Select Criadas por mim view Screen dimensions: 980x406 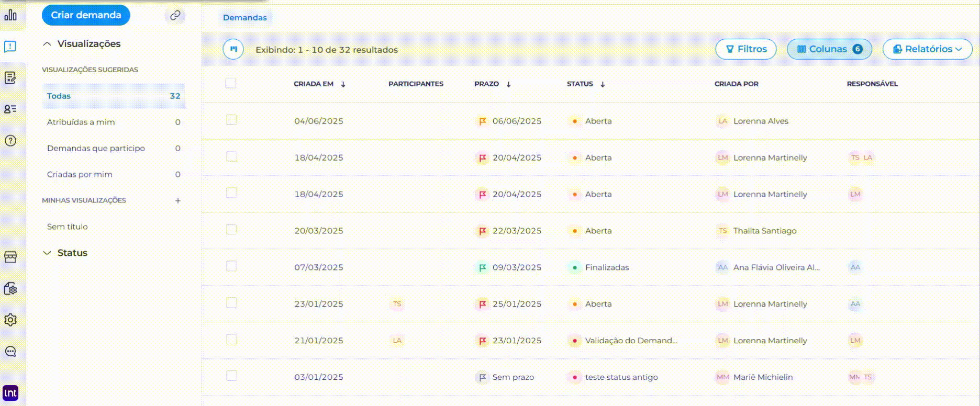[113, 175]
